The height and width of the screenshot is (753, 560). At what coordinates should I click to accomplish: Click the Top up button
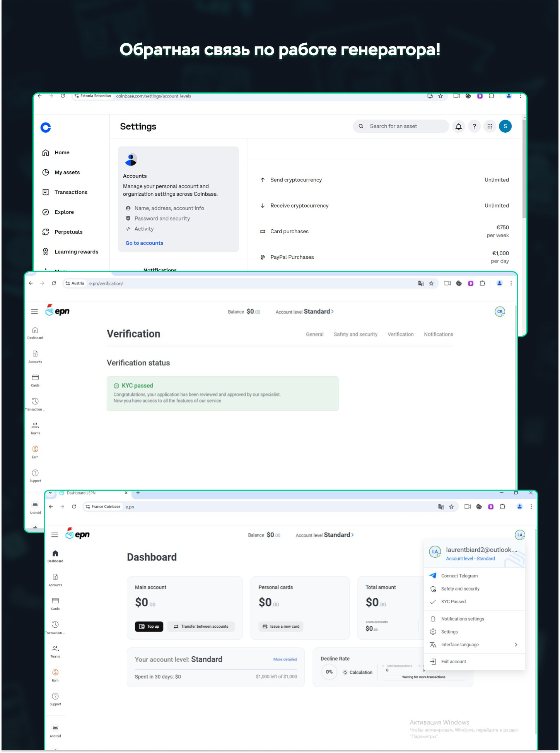(149, 627)
